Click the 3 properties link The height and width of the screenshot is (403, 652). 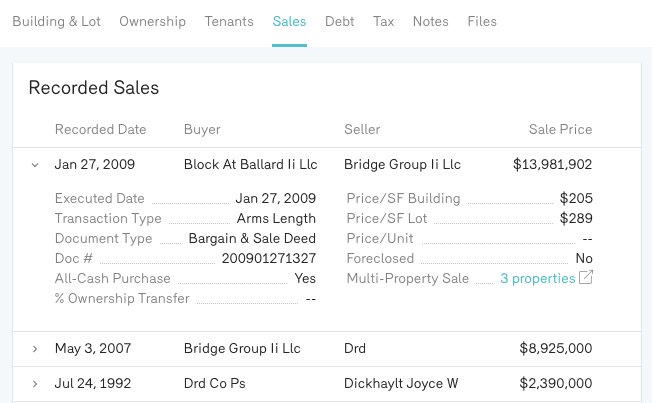537,278
